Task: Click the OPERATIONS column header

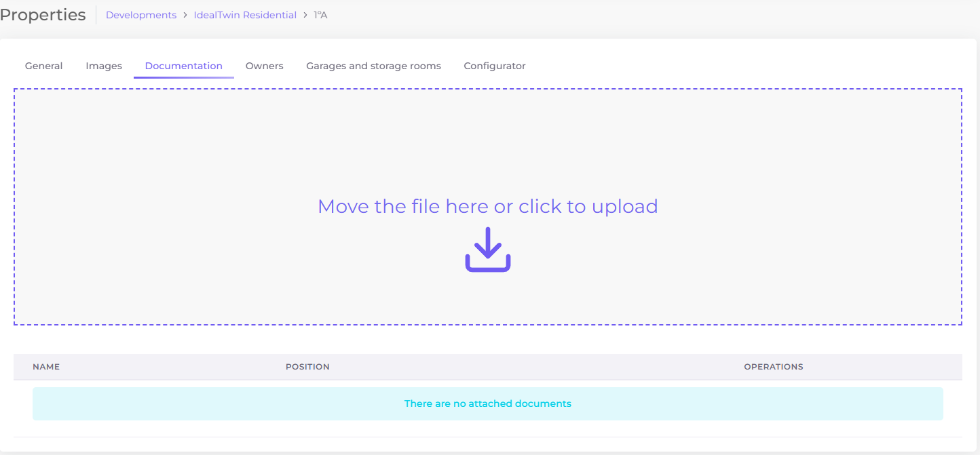Action: [x=773, y=367]
